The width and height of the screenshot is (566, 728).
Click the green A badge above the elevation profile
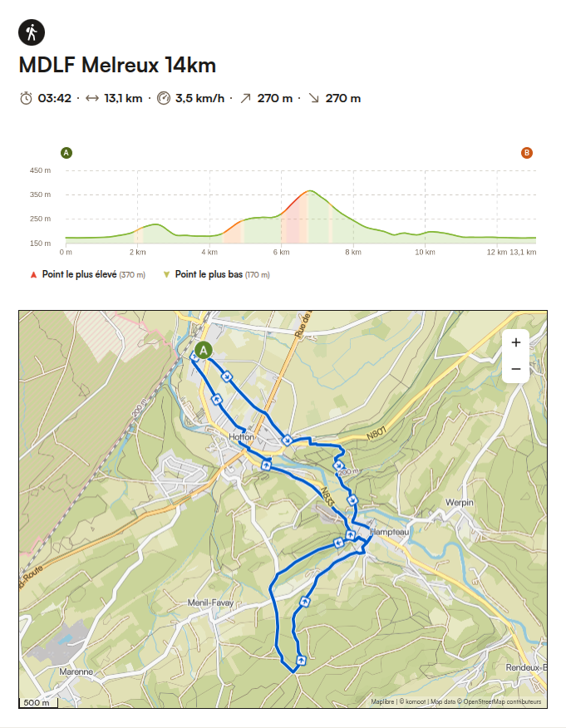point(66,152)
